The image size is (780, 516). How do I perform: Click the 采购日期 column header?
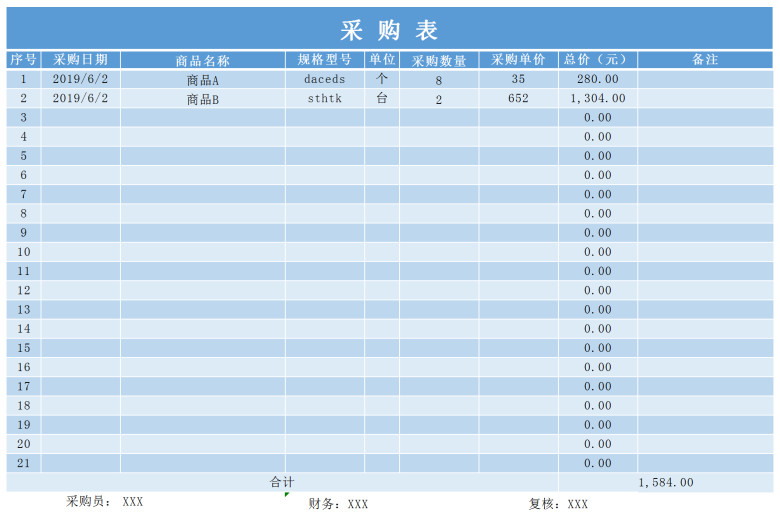81,60
